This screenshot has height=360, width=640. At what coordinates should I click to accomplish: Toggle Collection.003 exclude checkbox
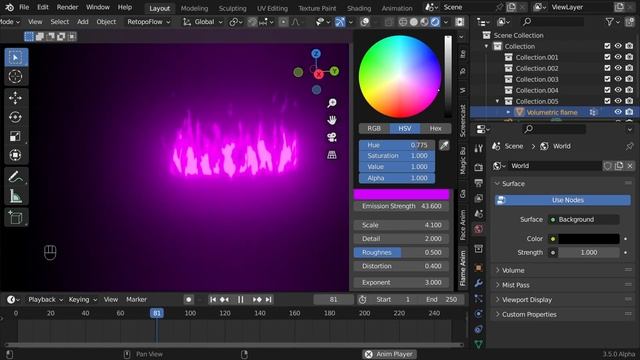607,79
